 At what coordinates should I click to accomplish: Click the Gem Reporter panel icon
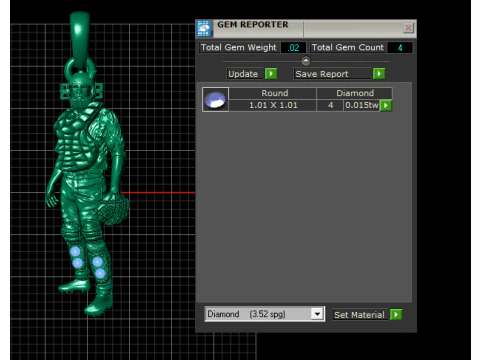click(x=204, y=28)
